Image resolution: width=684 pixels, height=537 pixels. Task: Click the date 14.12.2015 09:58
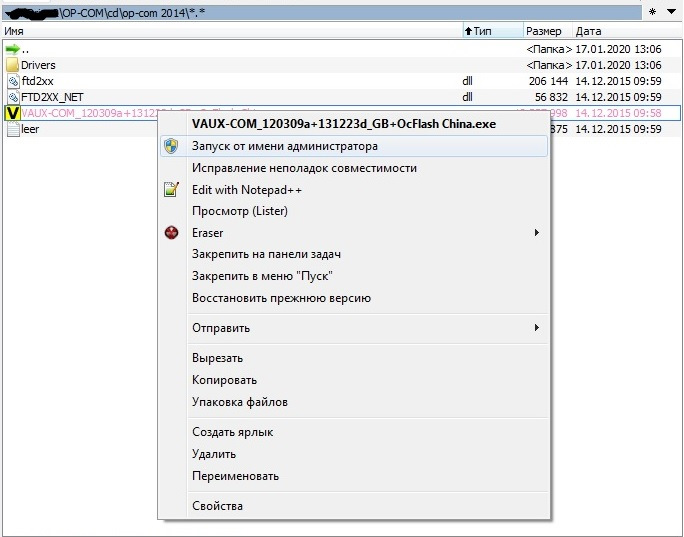pos(618,113)
